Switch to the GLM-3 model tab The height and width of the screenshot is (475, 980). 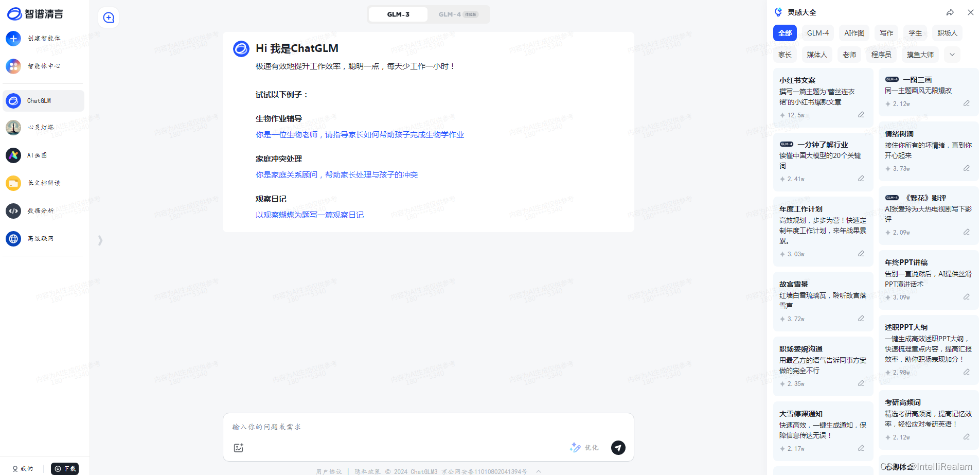398,14
